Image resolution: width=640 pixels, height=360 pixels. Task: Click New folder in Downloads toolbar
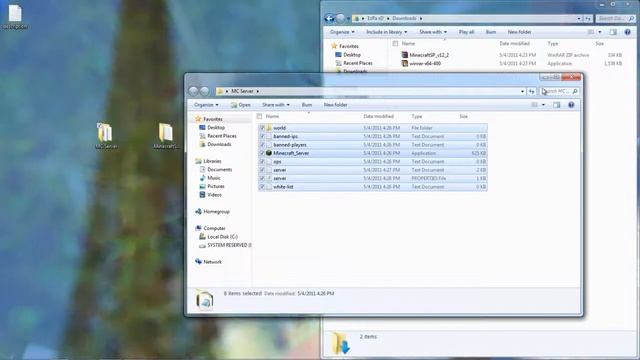click(x=519, y=32)
